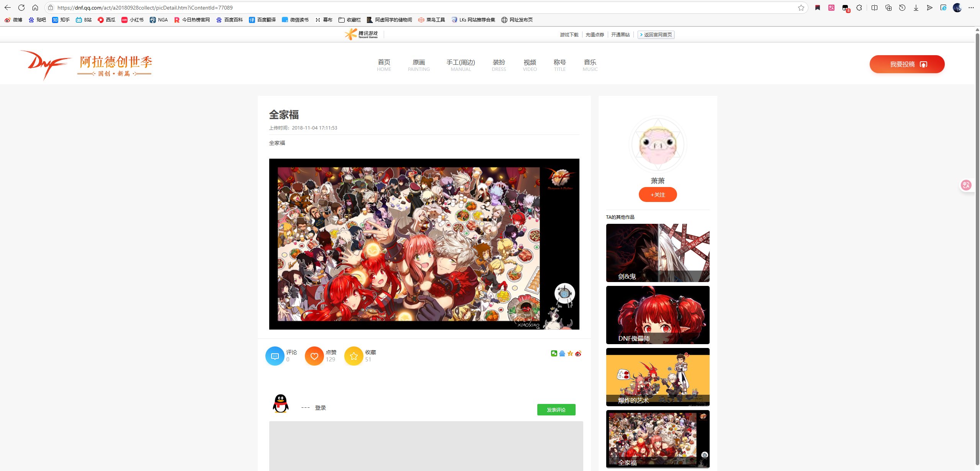The height and width of the screenshot is (471, 980).
Task: Open Internet Explorer mode icon
Action: 944,8
